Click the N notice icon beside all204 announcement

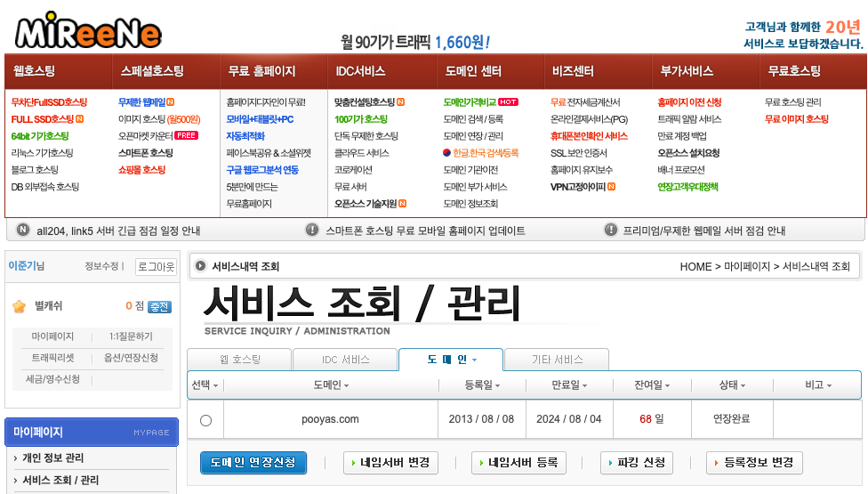point(23,230)
